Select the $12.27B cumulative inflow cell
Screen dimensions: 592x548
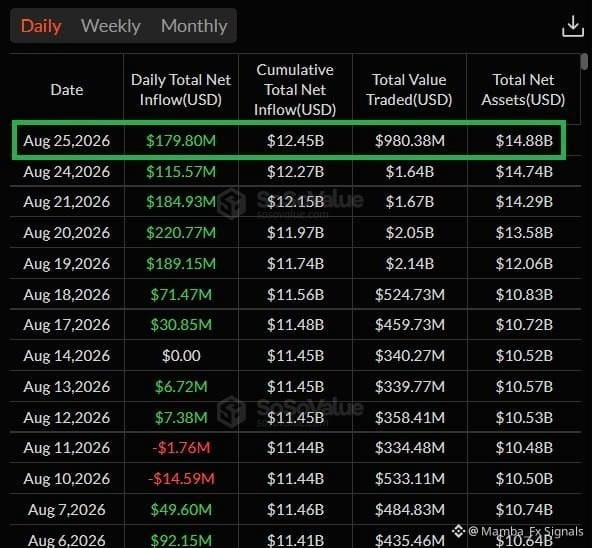(295, 172)
